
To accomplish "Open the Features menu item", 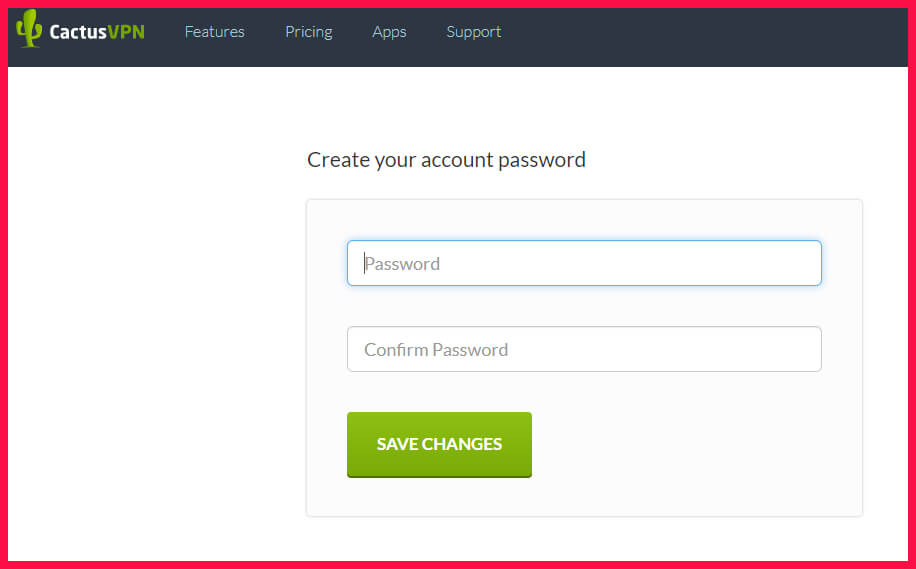I will pyautogui.click(x=214, y=32).
